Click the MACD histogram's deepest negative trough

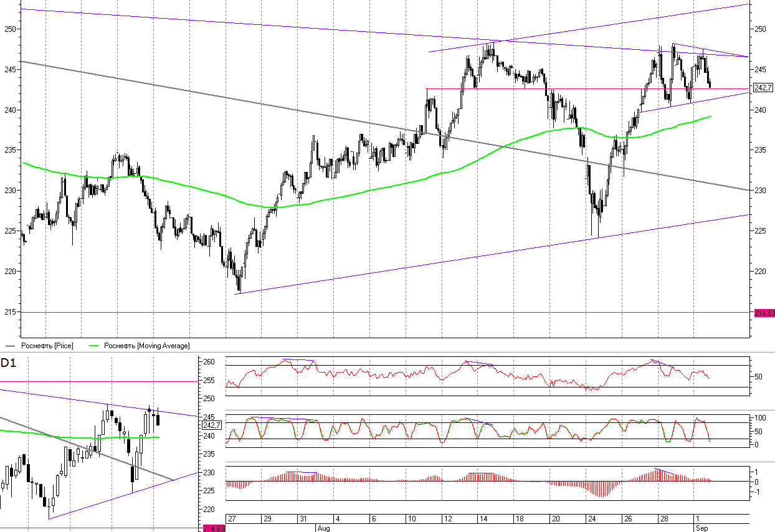600,495
